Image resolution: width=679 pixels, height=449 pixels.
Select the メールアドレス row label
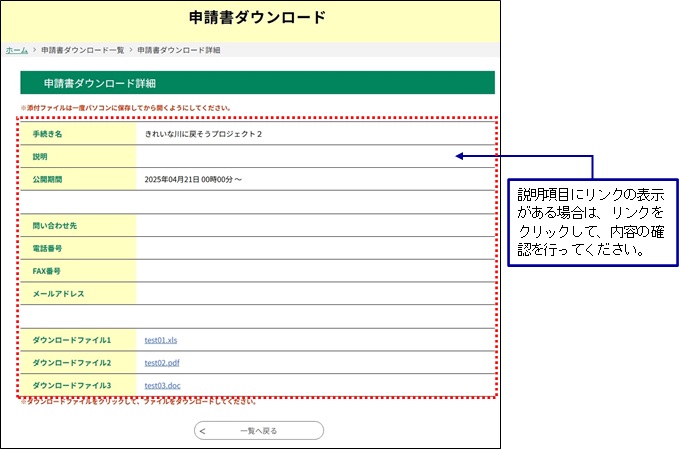point(58,294)
